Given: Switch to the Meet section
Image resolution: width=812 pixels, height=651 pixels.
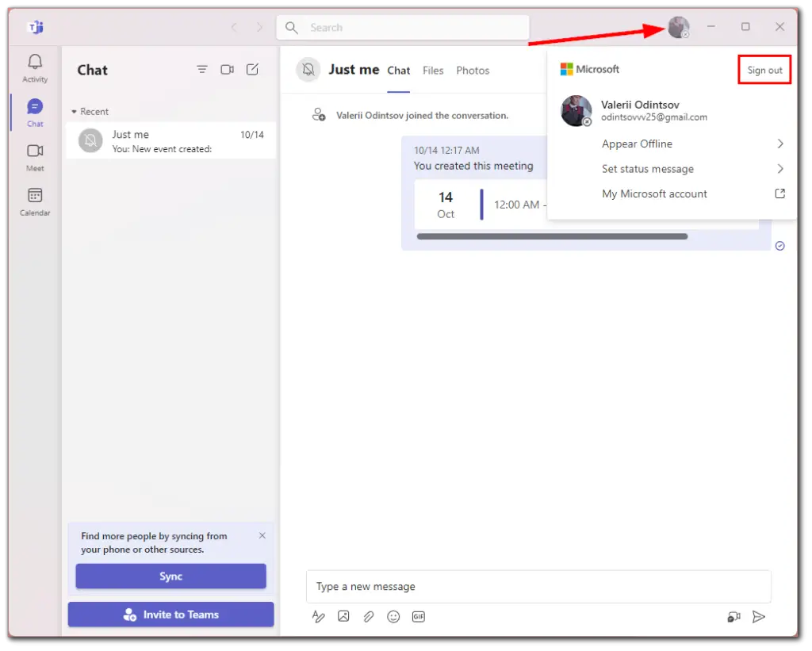Looking at the screenshot, I should 34,155.
